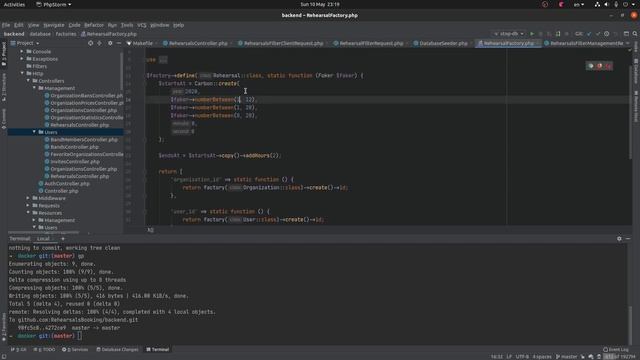The width and height of the screenshot is (640, 360).
Task: Open the system volume tray icon
Action: click(607, 4)
